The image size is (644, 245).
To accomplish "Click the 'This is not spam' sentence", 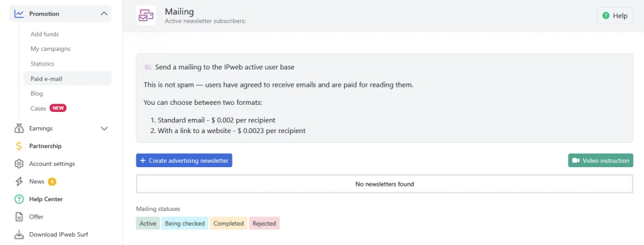I will (x=278, y=85).
